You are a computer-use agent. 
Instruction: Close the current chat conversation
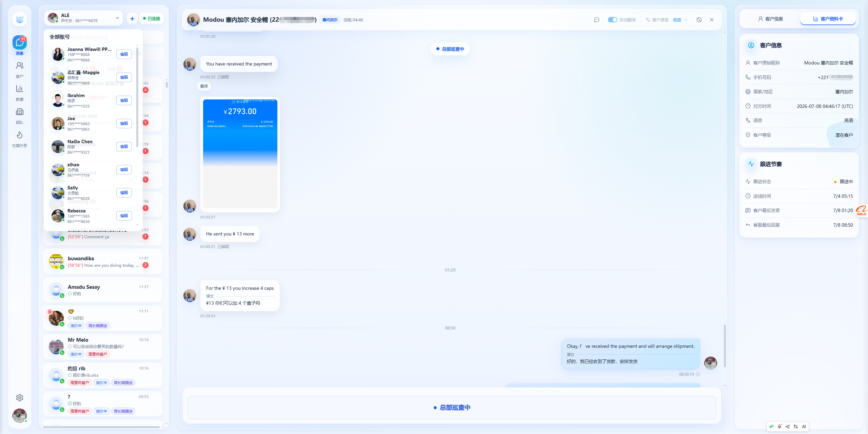(712, 20)
